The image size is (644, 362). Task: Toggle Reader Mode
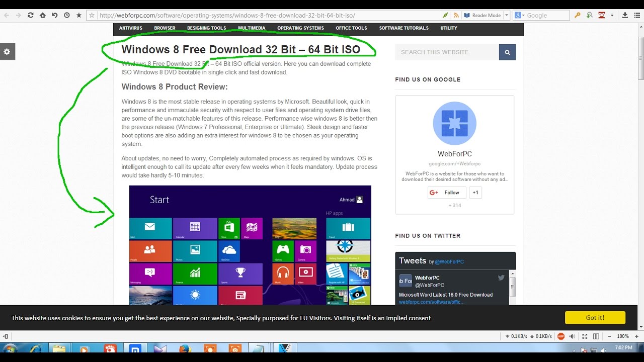click(482, 16)
